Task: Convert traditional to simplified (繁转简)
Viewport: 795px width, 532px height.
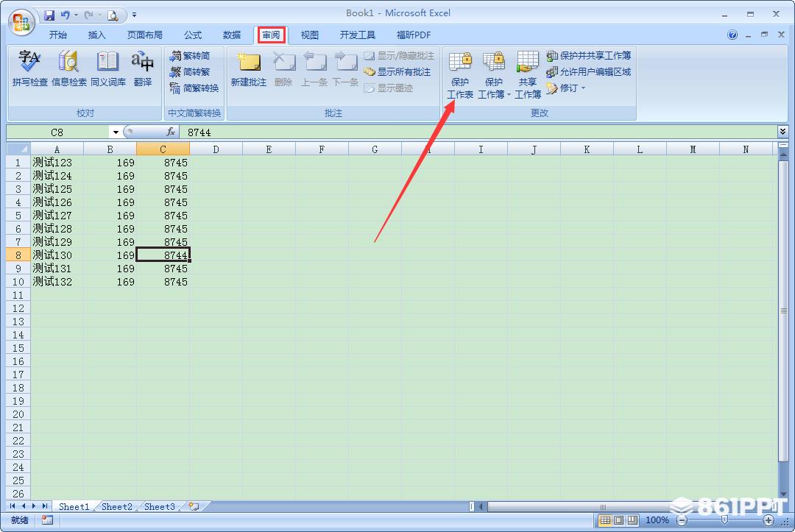Action: [x=190, y=56]
